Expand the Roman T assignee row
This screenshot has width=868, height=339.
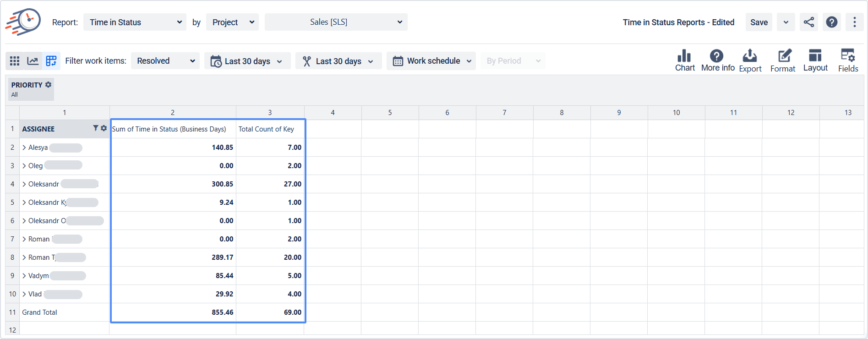point(24,257)
